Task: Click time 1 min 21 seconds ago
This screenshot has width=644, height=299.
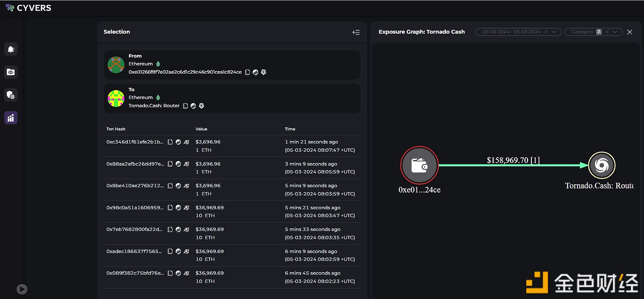Action: 311,142
